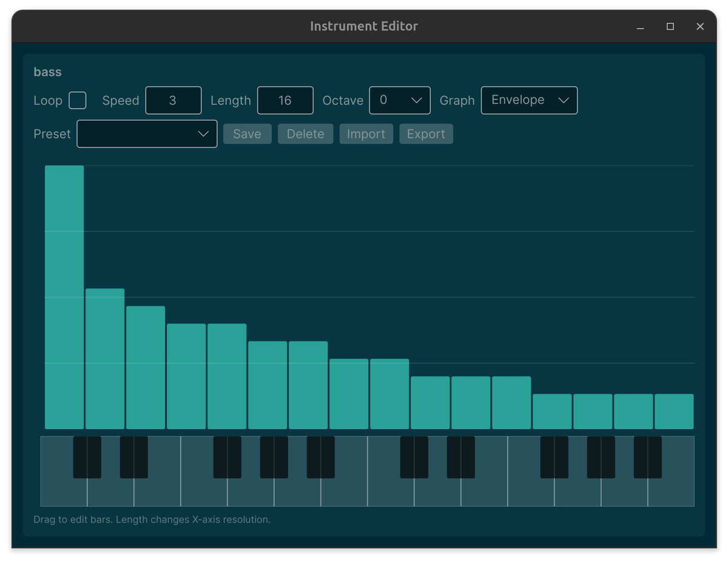Click the 'Drag to edit bars' hint text

(x=152, y=520)
